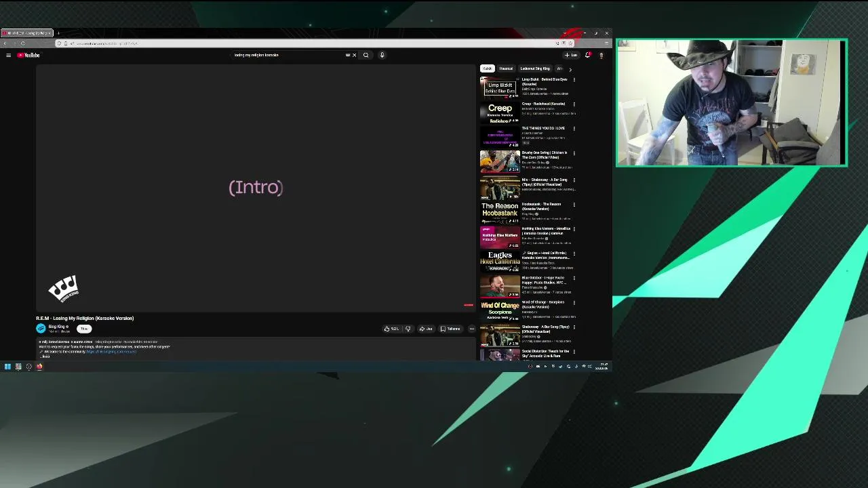The height and width of the screenshot is (488, 868).
Task: Open the Sing King channel avatar
Action: 41,328
